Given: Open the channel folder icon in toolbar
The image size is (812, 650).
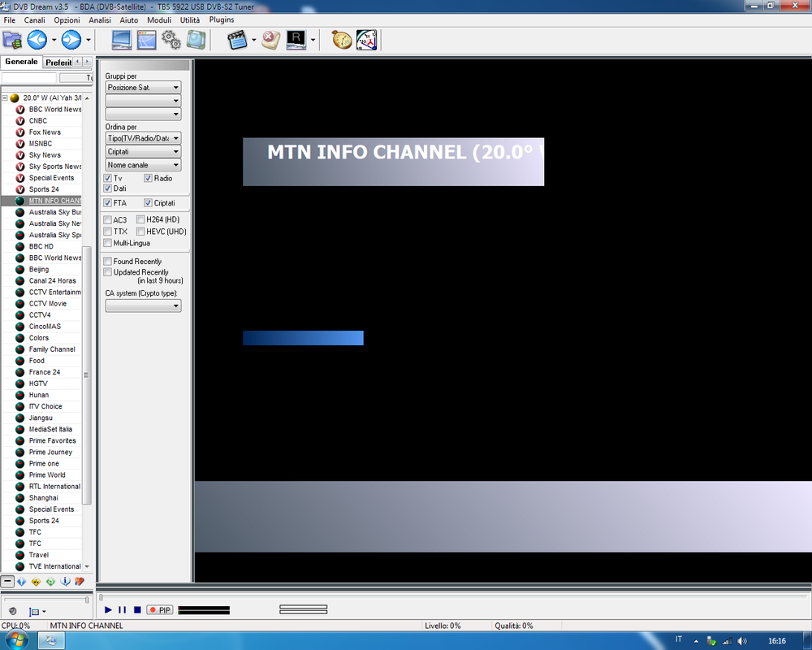Looking at the screenshot, I should point(12,40).
